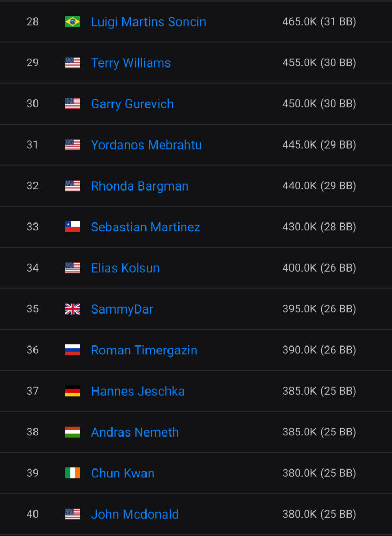The width and height of the screenshot is (392, 536).
Task: Open Luigi Martins Soncin's player profile
Action: [149, 22]
